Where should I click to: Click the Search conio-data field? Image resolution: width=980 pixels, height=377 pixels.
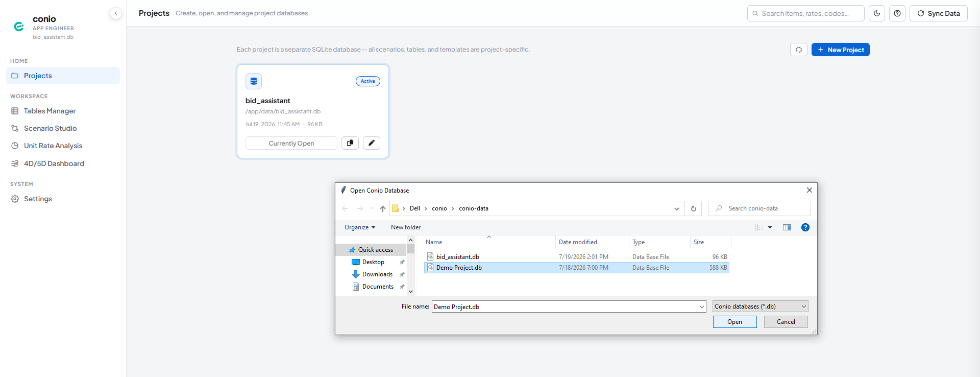click(759, 208)
